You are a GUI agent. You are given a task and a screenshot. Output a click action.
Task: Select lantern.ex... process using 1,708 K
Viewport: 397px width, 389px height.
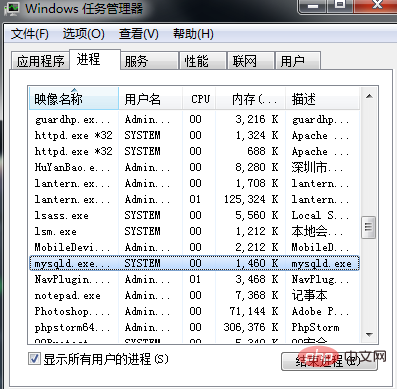pyautogui.click(x=194, y=183)
